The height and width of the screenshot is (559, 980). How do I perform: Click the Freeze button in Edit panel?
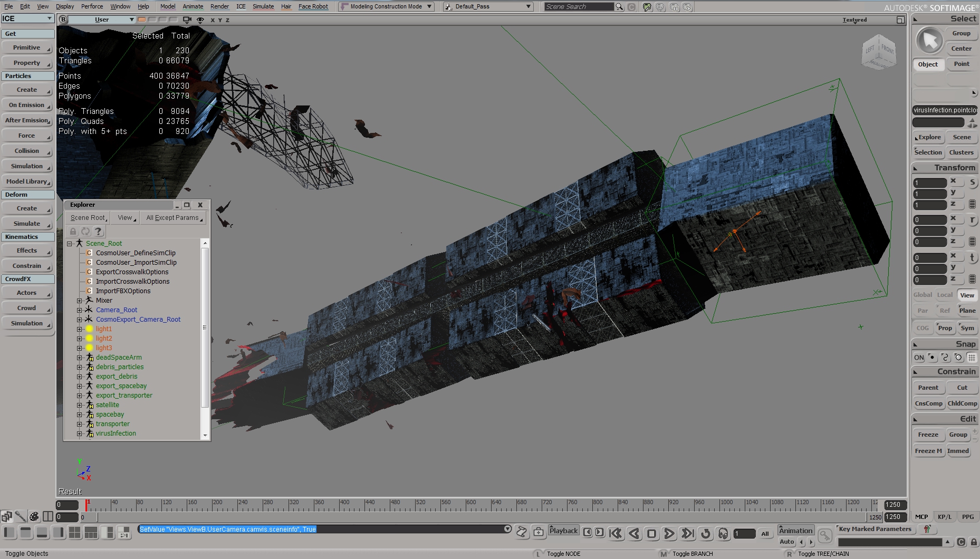click(x=928, y=435)
